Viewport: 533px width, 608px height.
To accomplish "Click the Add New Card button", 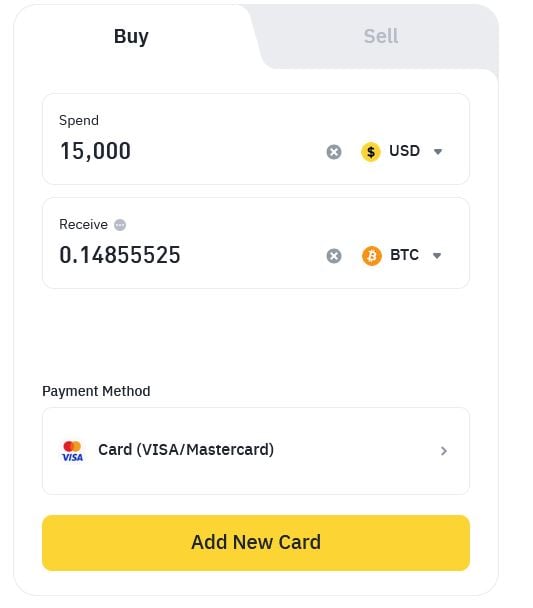I will tap(256, 543).
